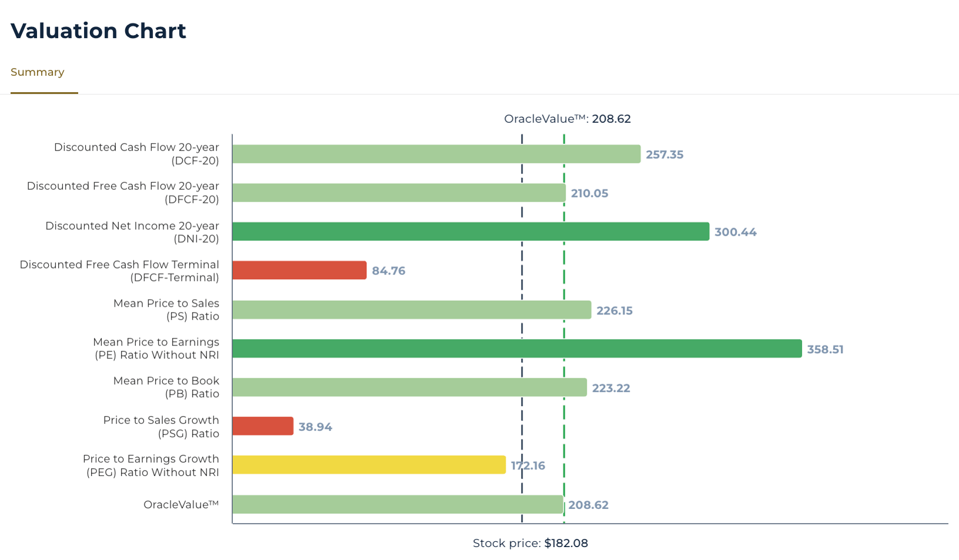
Task: Select the red PSG Ratio bar
Action: point(263,426)
